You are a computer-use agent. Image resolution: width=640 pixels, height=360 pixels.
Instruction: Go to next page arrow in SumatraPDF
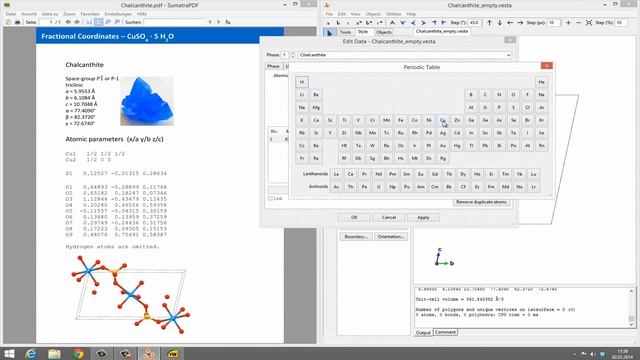click(x=77, y=22)
